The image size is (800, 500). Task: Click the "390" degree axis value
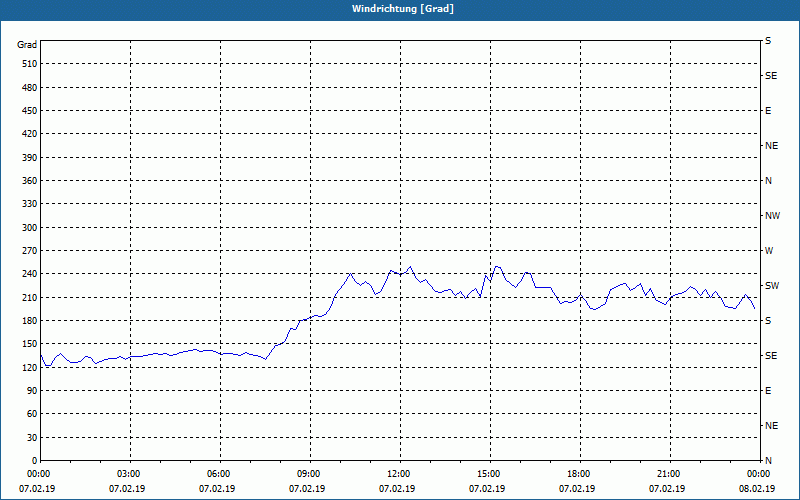[30, 158]
